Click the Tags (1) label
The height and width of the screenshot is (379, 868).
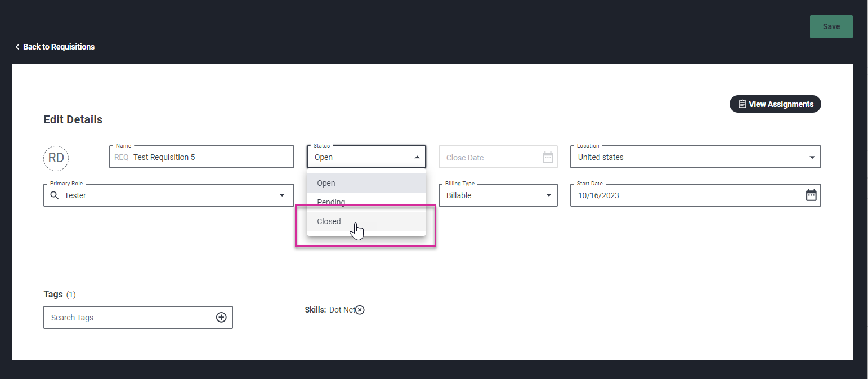coord(60,294)
